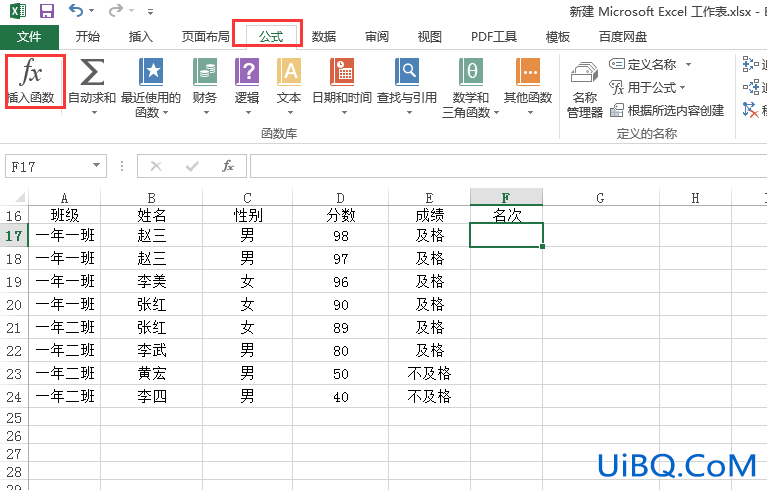Screen dimensions: 767x490
Task: Expand the More Functions (其他函数) dropdown arrow
Action: pos(530,113)
